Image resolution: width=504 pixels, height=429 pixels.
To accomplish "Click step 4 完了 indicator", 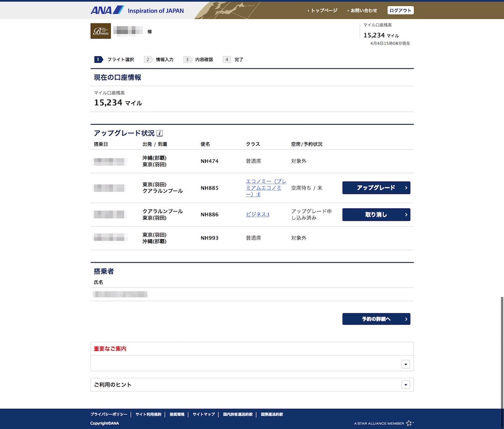I will click(x=233, y=60).
